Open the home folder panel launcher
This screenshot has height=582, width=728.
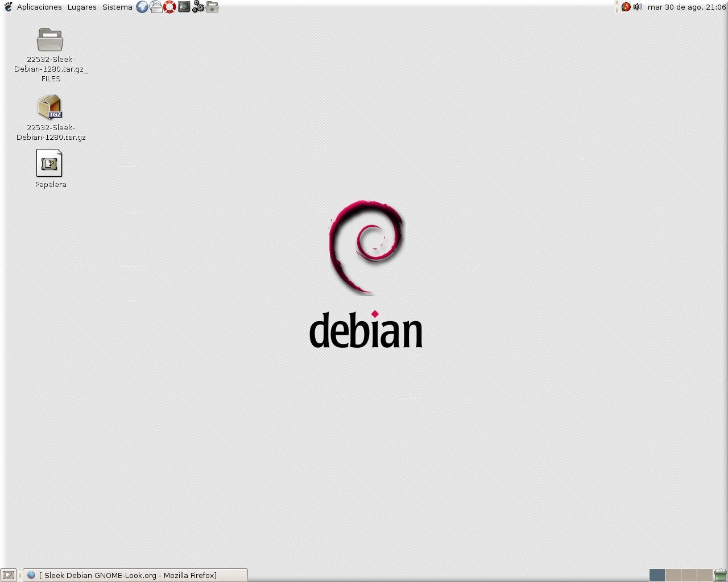(x=212, y=7)
